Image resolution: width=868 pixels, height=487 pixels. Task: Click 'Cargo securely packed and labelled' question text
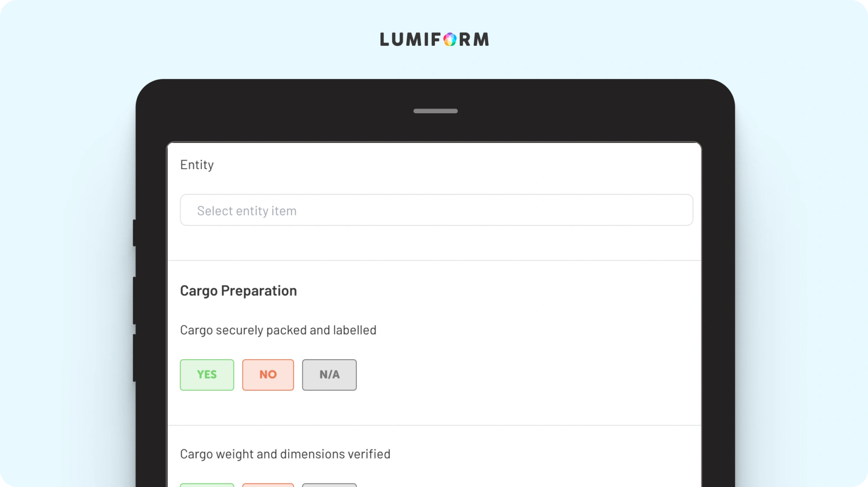[x=278, y=330]
